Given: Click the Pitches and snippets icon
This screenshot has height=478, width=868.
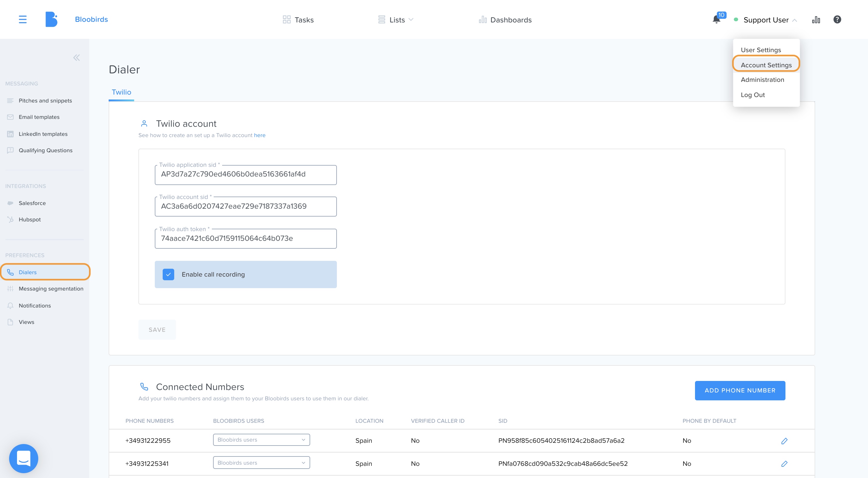Looking at the screenshot, I should coord(10,101).
